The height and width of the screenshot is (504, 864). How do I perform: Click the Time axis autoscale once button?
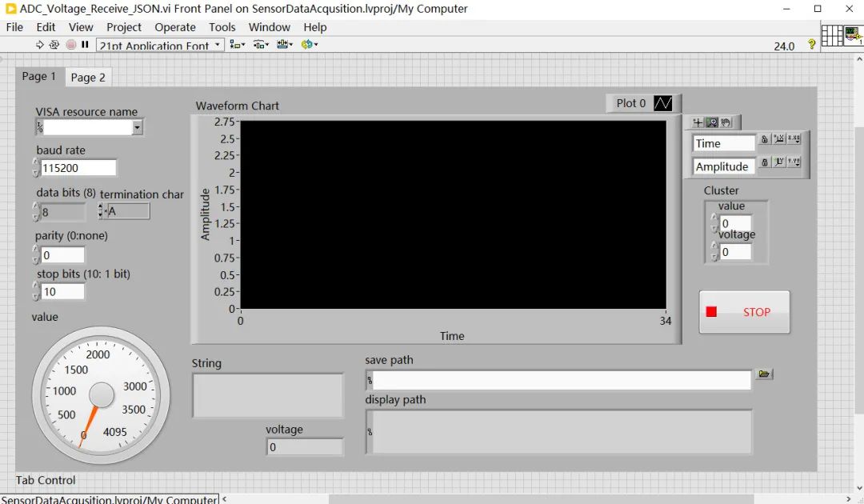[778, 139]
